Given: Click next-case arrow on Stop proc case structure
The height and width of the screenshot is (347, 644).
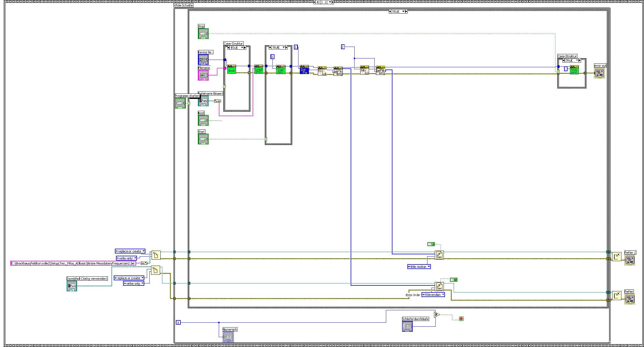Looking at the screenshot, I should tap(579, 60).
